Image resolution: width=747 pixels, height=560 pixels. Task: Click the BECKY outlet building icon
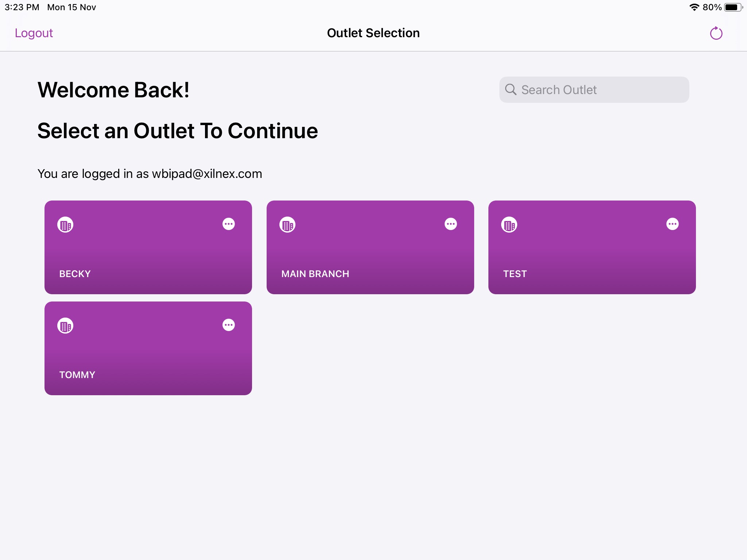[x=65, y=224]
